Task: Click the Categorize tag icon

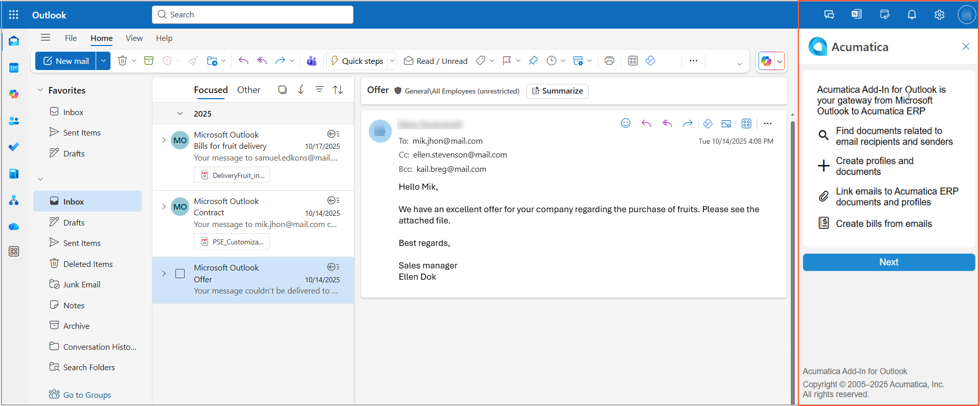Action: click(x=480, y=61)
